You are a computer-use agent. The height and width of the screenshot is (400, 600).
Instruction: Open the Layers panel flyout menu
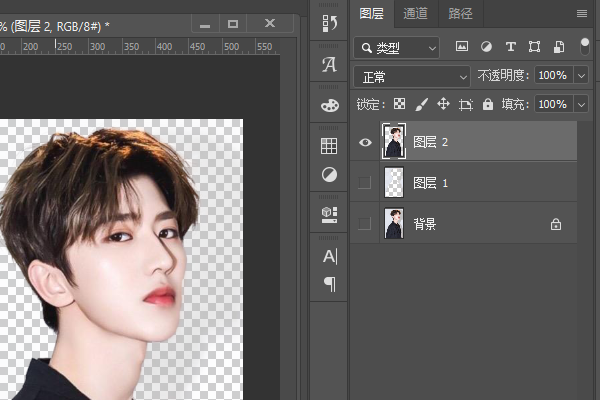pos(582,14)
